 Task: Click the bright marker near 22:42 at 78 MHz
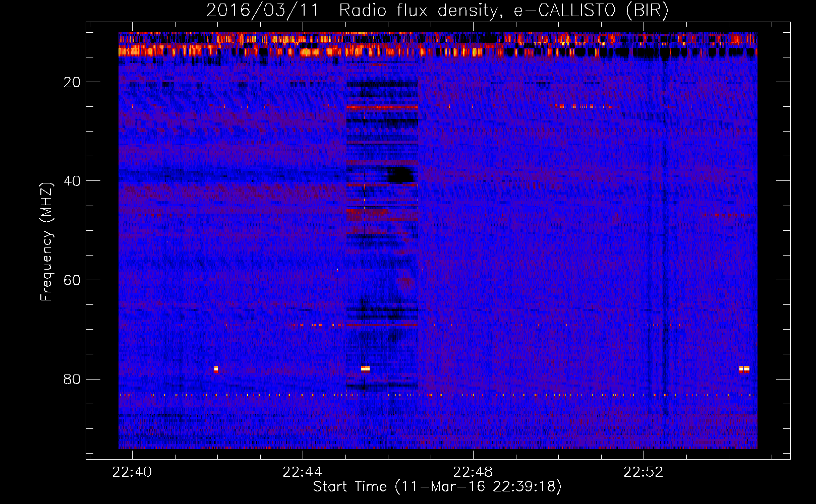click(216, 369)
